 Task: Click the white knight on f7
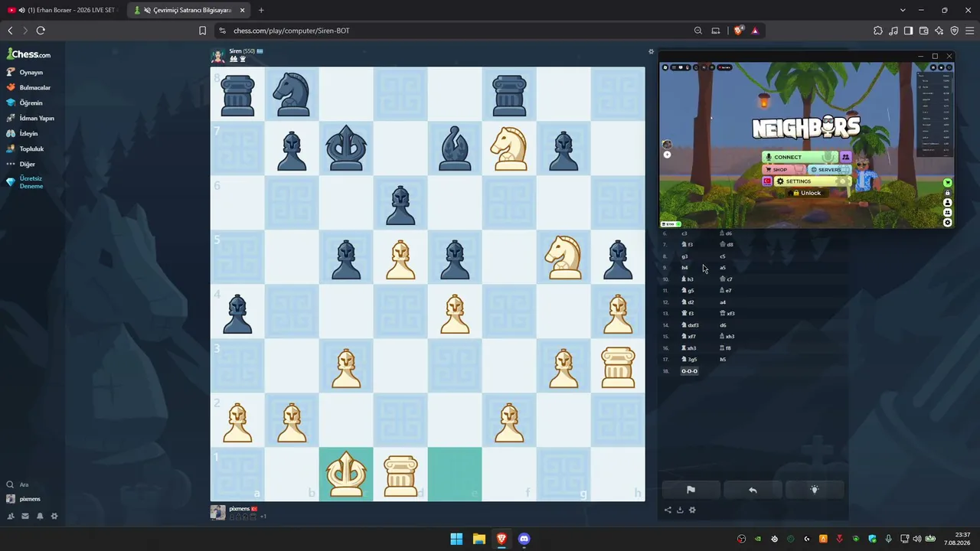click(509, 148)
